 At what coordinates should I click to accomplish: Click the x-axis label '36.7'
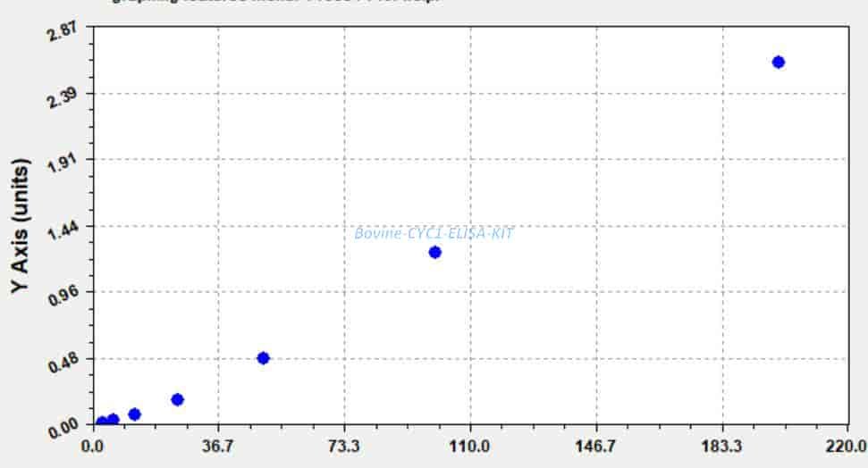218,446
